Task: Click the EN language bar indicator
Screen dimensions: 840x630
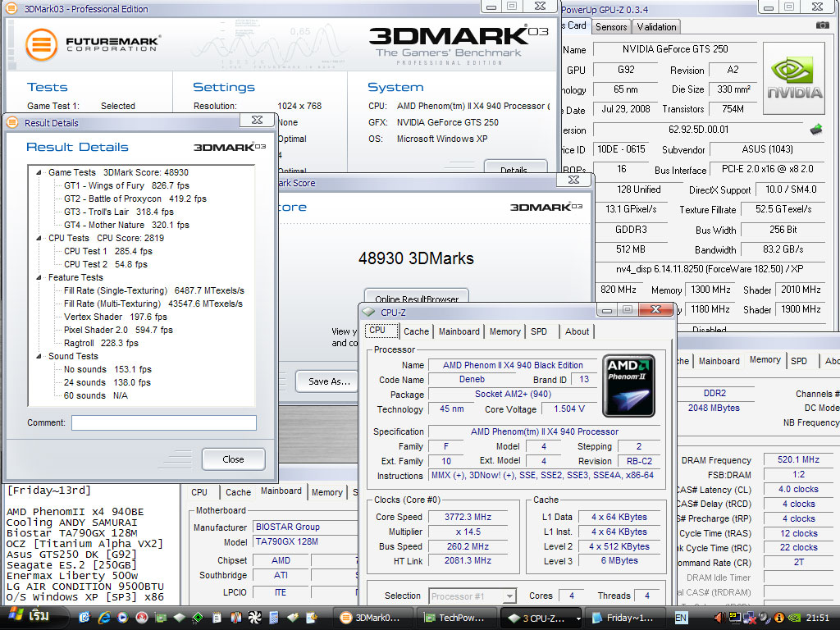Action: [x=682, y=618]
